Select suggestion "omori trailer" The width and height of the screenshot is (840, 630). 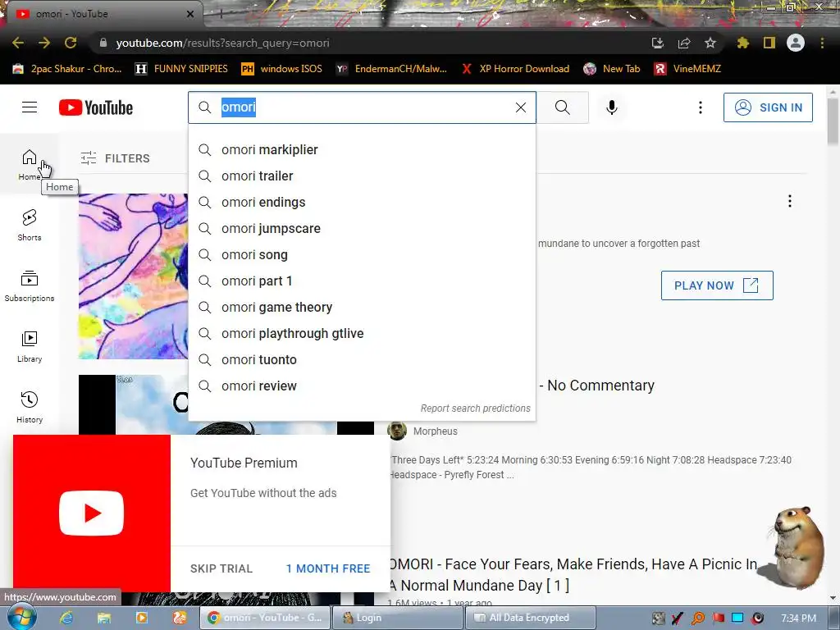[362, 176]
